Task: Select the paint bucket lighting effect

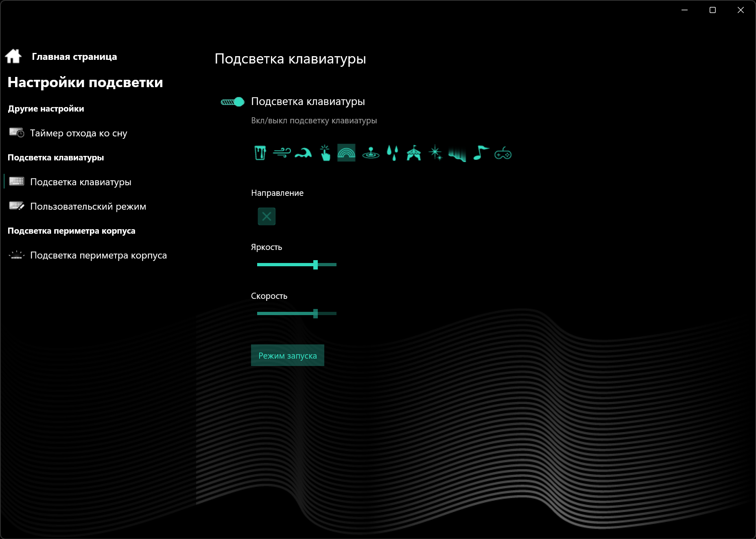Action: [260, 153]
